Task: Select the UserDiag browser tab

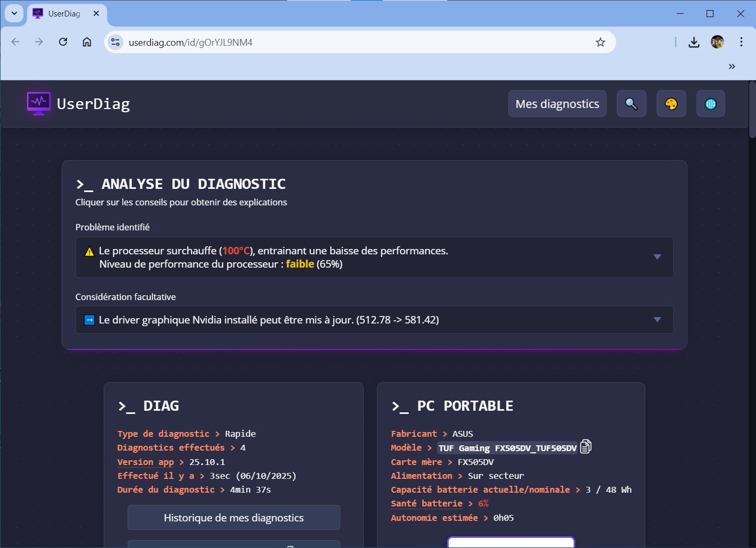Action: coord(64,14)
